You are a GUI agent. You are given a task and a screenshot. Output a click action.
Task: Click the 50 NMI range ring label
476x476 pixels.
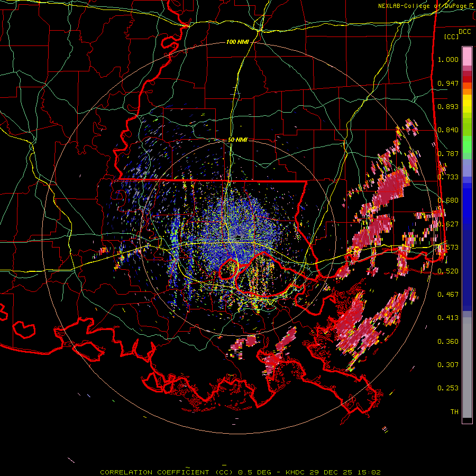coord(237,140)
